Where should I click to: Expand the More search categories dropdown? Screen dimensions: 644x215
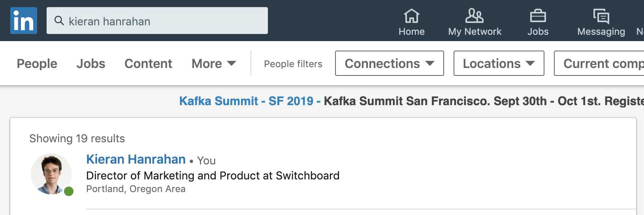click(x=214, y=64)
